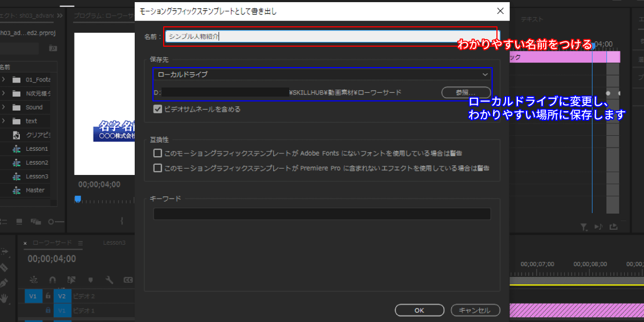Toggle lock on the ビデオ 1 track
Image resolution: width=644 pixels, height=322 pixels.
click(48, 310)
